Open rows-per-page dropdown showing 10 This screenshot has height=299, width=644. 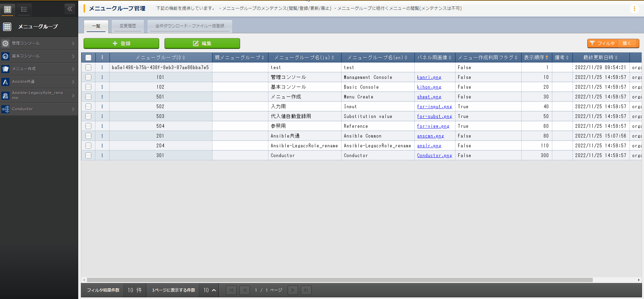(209, 290)
